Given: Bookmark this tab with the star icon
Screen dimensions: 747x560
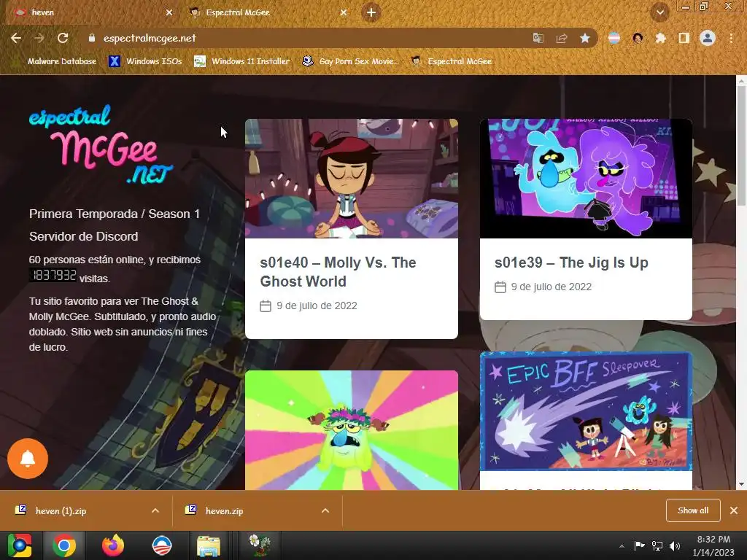Looking at the screenshot, I should [585, 38].
